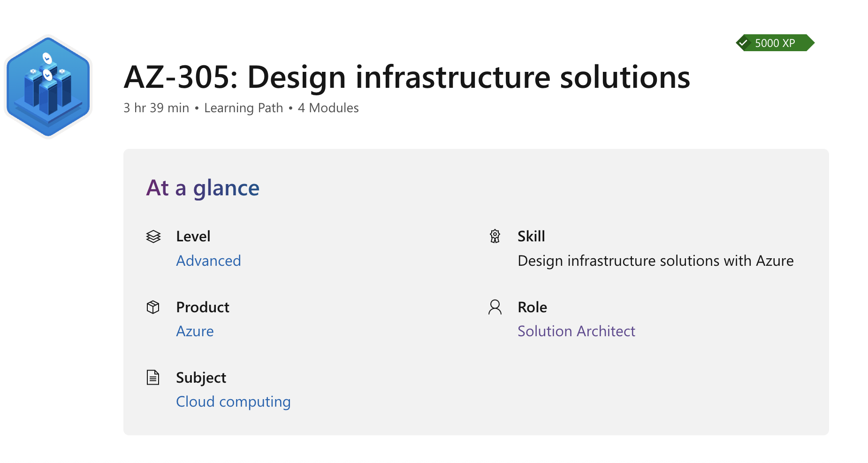
Task: Click the Product label
Action: click(x=203, y=307)
